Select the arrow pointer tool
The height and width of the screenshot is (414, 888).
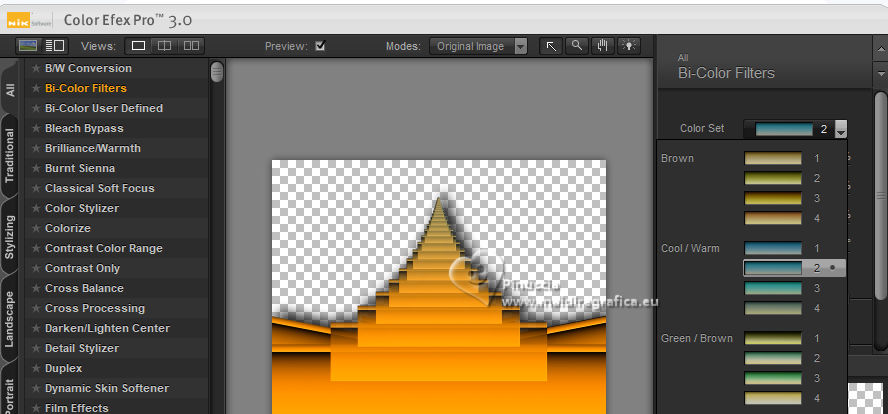(x=550, y=46)
